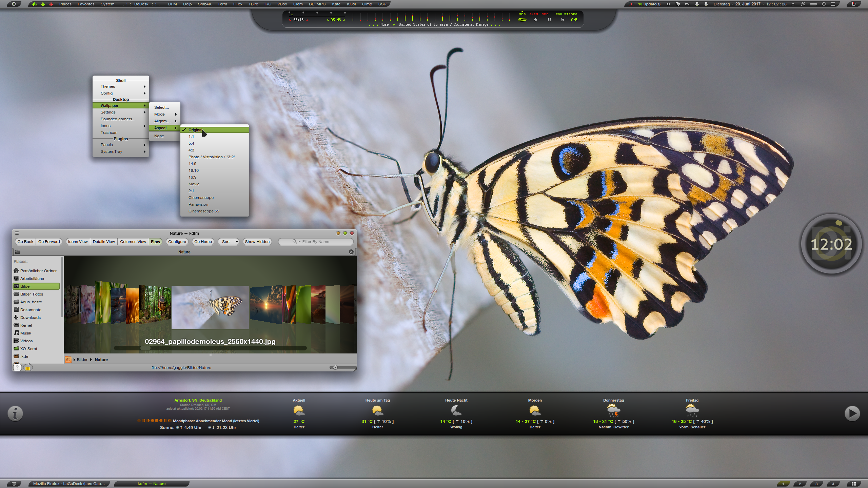Toggle Show Hidden files in kdfm
The height and width of the screenshot is (488, 868).
[x=257, y=242]
